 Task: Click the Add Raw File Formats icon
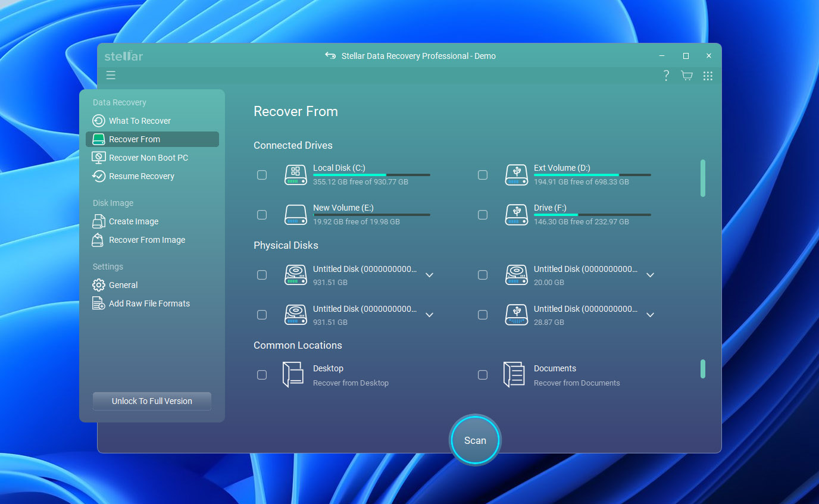99,303
